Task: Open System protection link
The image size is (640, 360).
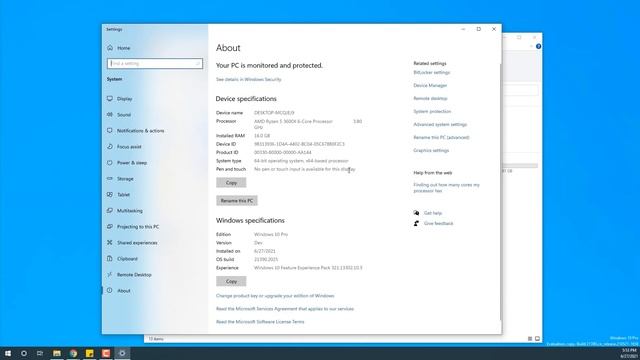Action: 432,111
